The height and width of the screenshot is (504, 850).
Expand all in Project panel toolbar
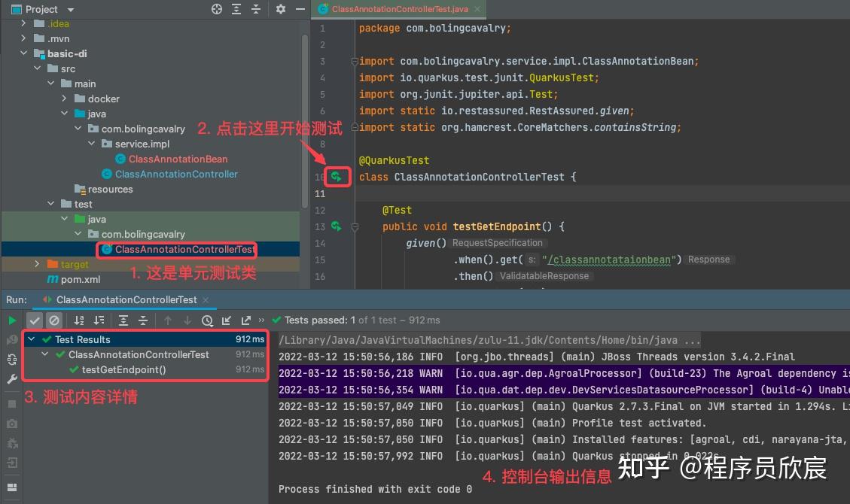tap(236, 9)
